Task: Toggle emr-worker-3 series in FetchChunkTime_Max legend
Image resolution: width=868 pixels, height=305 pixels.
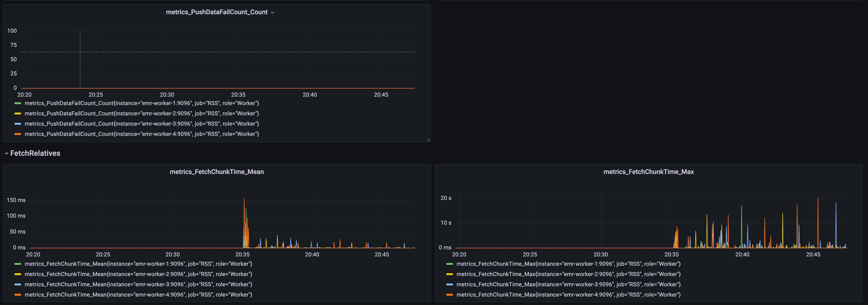Action: tap(568, 284)
